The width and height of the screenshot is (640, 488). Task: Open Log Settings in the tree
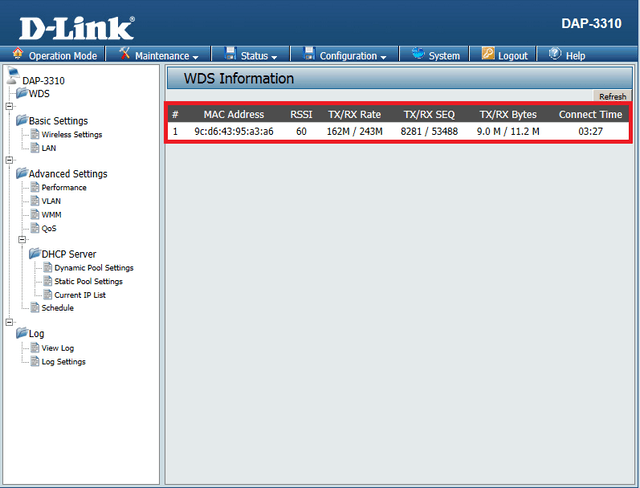(64, 362)
